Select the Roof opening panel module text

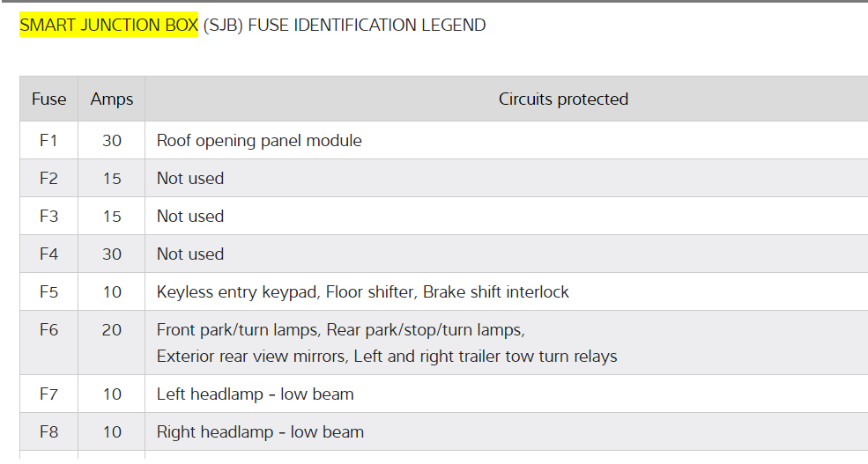tap(259, 141)
